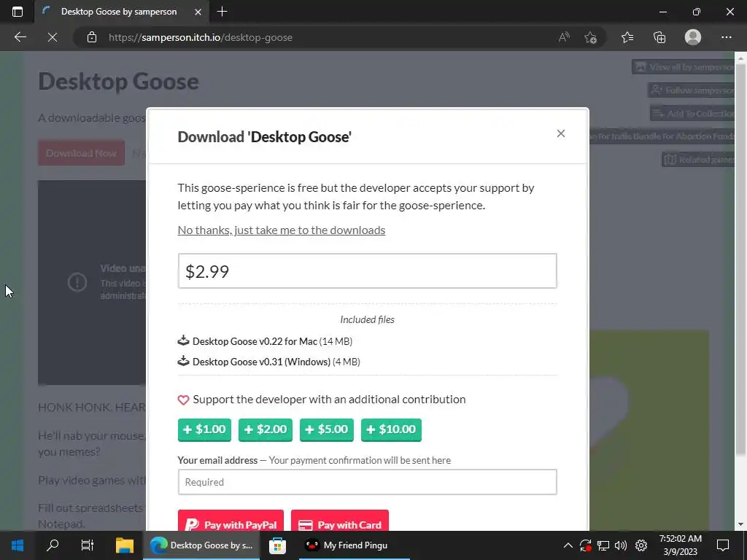Open network icon in system tray

603,545
